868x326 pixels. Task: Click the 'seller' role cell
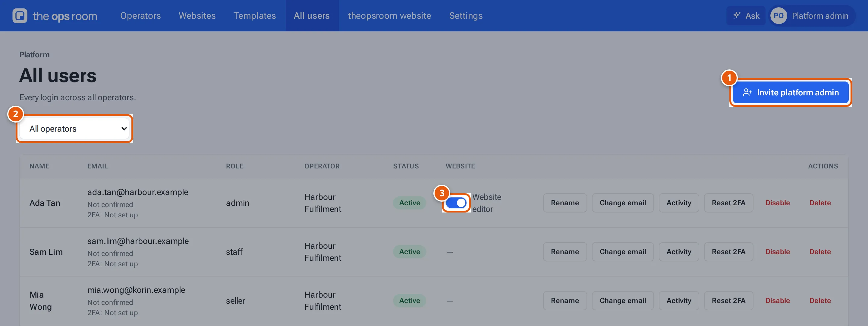tap(235, 301)
